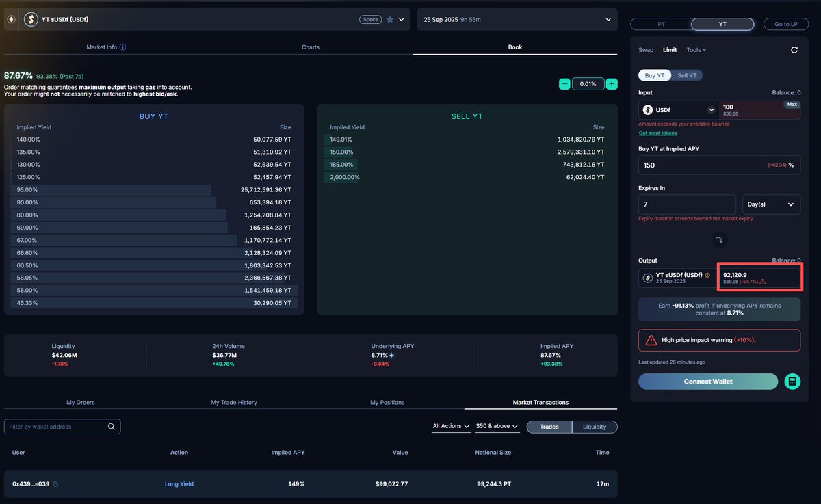The height and width of the screenshot is (504, 821).
Task: Star the YT sUSDf market as favorite
Action: (390, 20)
